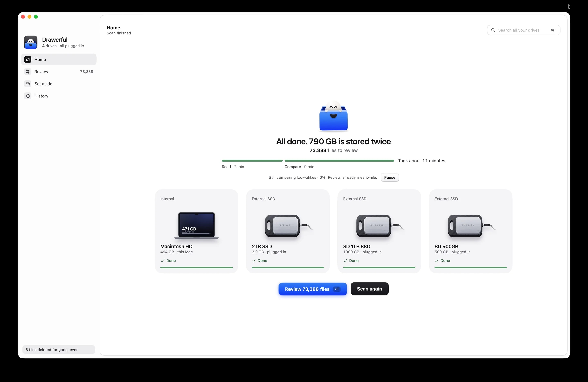
Task: Select the SD 500GB drive card name
Action: click(x=446, y=247)
